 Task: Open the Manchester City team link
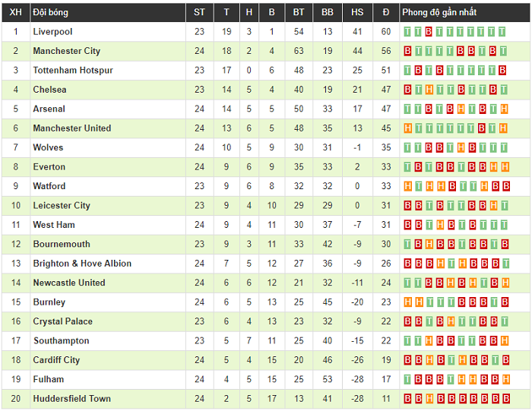click(x=66, y=51)
